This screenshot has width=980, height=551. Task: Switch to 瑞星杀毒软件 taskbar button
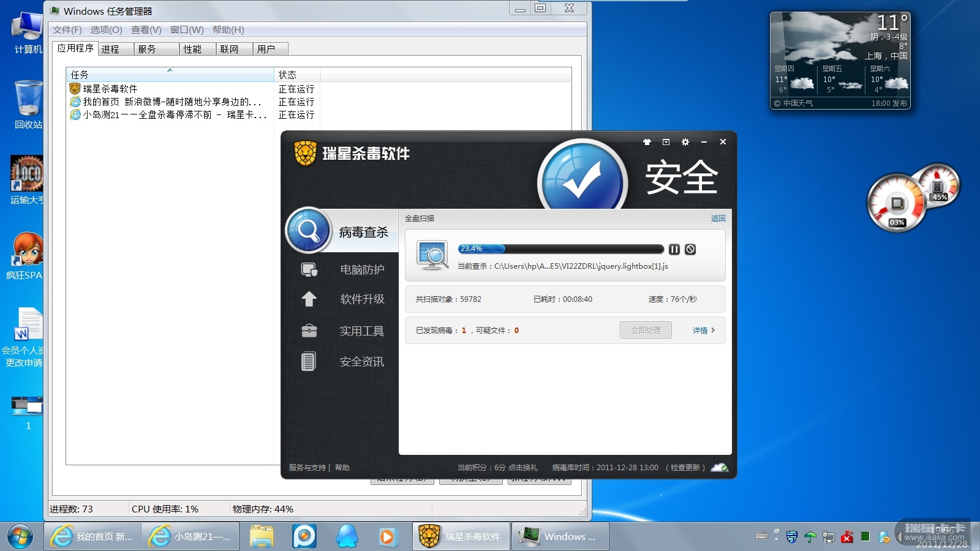click(x=461, y=537)
